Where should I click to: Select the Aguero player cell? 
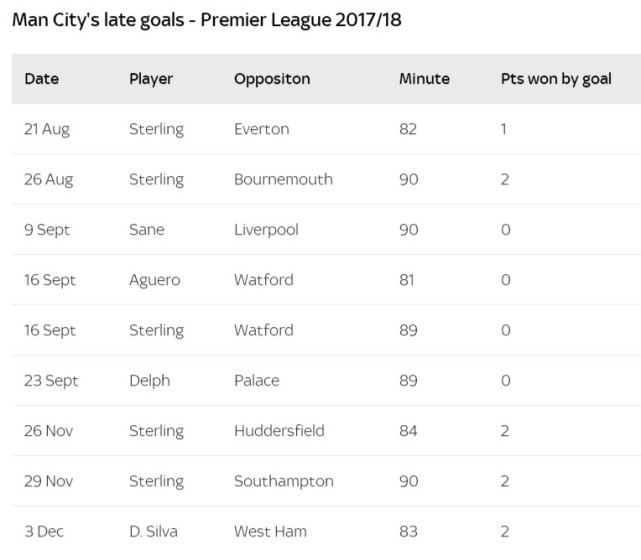[155, 280]
